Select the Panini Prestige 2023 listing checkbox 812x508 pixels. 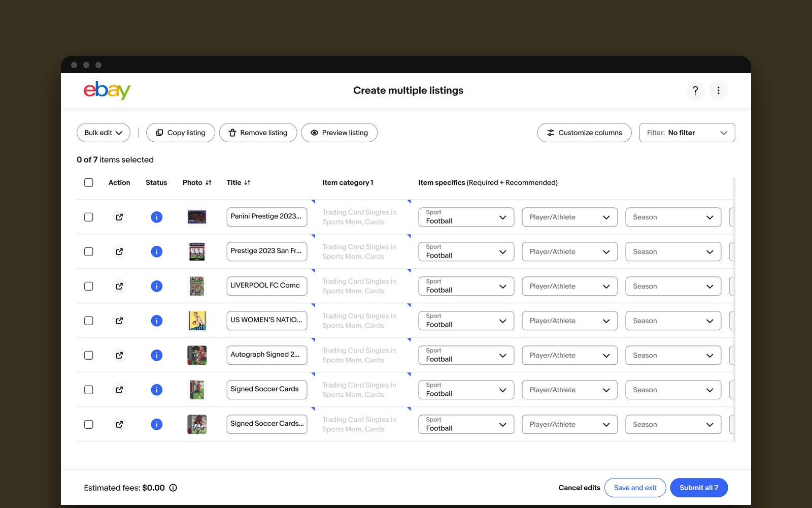click(x=89, y=217)
